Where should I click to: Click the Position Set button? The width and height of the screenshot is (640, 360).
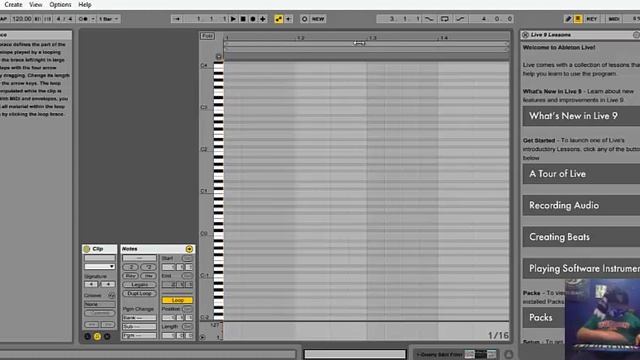187,309
